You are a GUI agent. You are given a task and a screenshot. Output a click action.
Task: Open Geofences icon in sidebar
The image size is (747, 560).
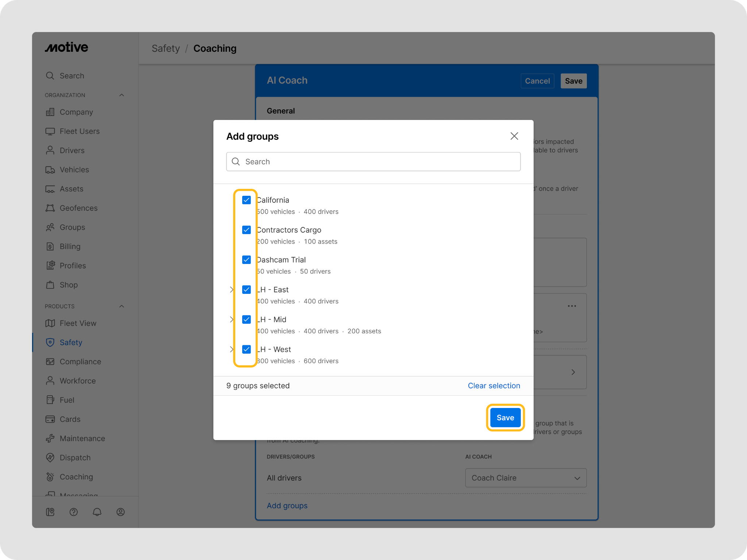point(50,208)
